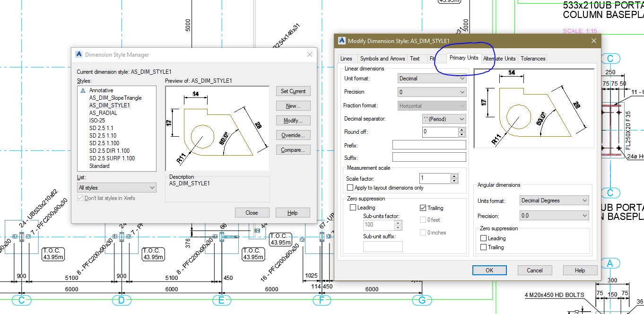Toggle Trailing zero suppression for linear dimensions

pyautogui.click(x=423, y=208)
